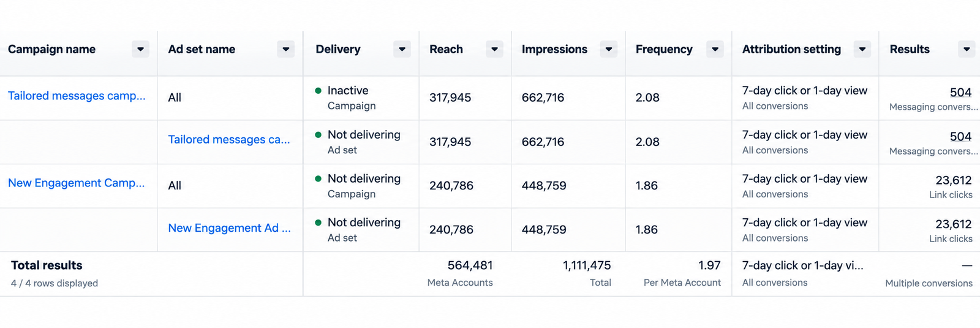
Task: Click reach 317,945 in Tailored messages campaign row
Action: (450, 97)
